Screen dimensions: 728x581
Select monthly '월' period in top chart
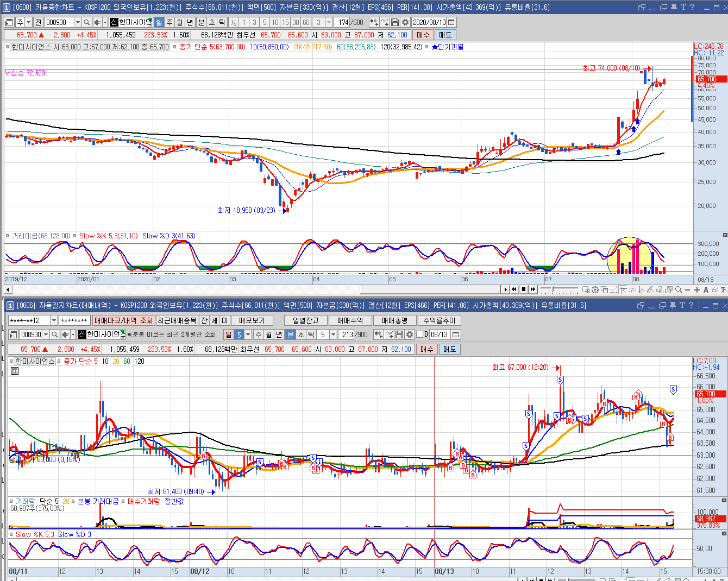(180, 22)
